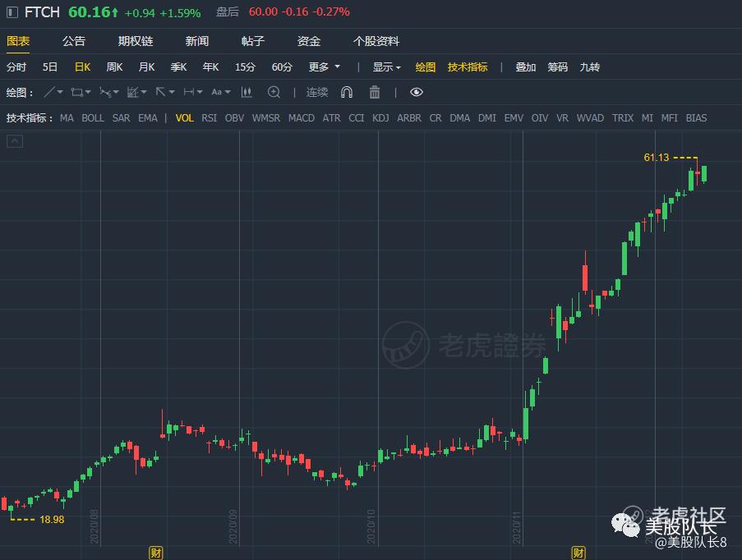Toggle the 技术指标 indicators bar
The width and height of the screenshot is (742, 560).
tap(468, 67)
